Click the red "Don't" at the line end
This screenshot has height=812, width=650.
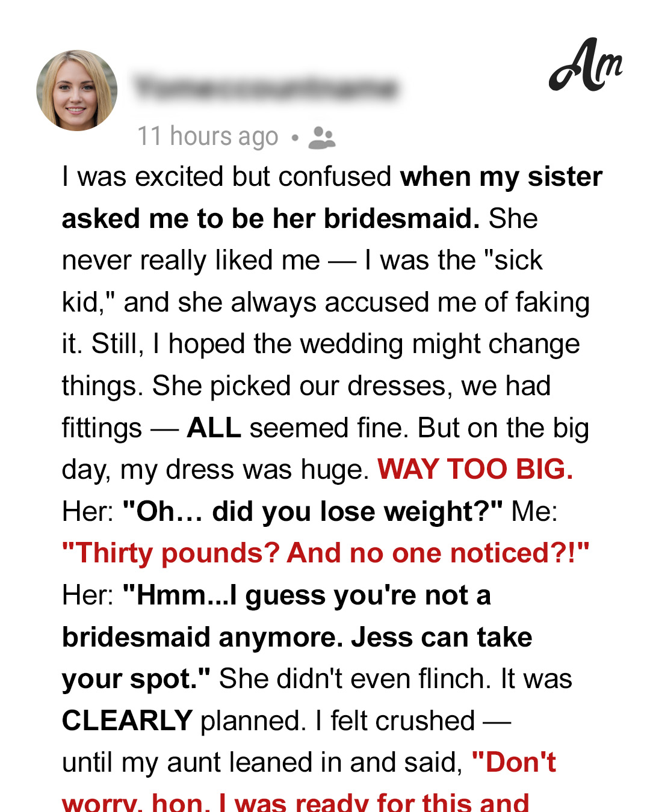point(514,762)
